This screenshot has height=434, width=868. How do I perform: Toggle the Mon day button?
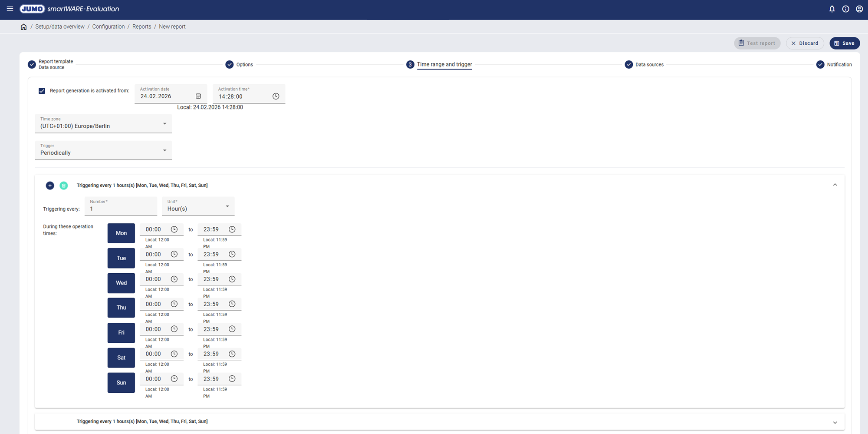coord(121,233)
